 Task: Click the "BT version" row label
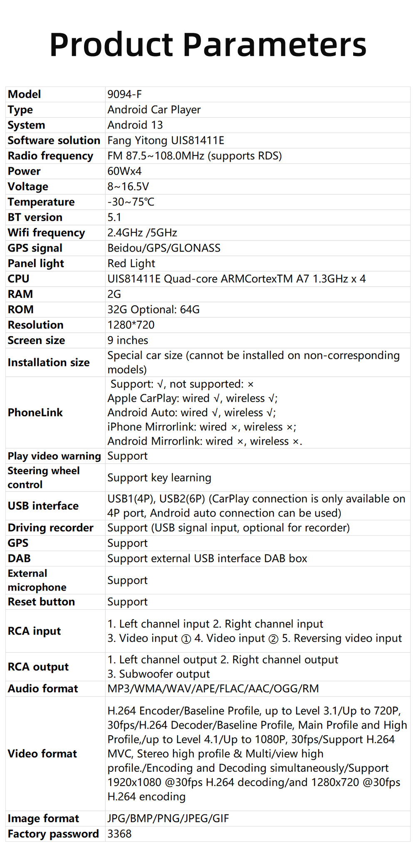[x=35, y=218]
